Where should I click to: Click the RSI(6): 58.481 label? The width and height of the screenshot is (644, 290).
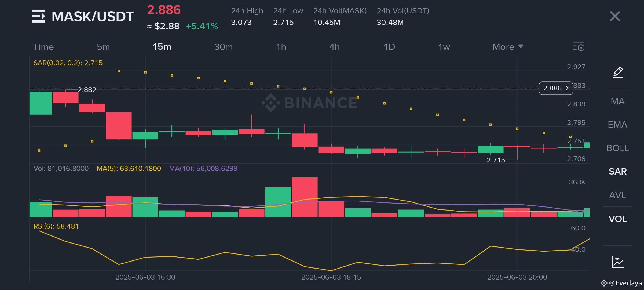click(56, 226)
